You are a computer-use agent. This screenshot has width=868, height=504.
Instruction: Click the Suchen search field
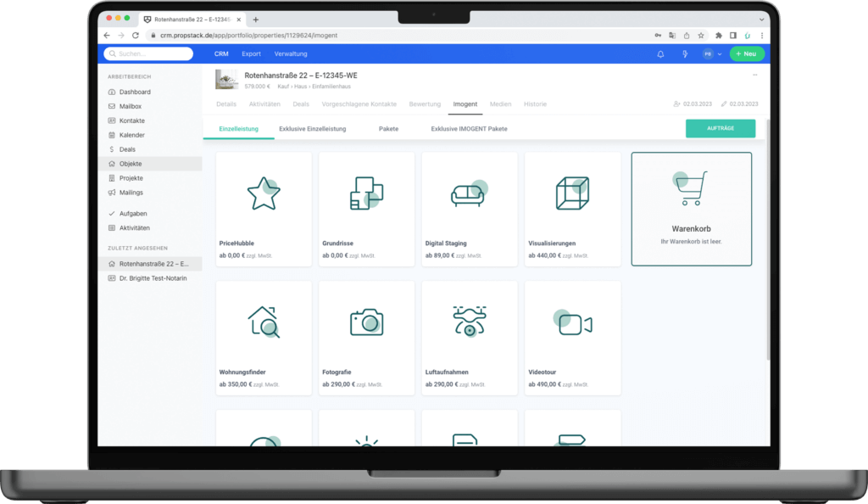point(148,53)
